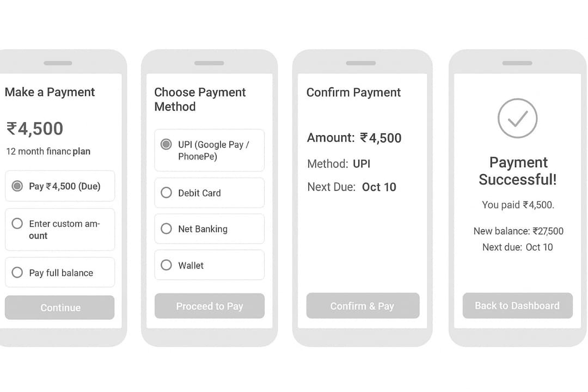588x392 pixels.
Task: Click the New balance ₹27,500 text
Action: [518, 231]
